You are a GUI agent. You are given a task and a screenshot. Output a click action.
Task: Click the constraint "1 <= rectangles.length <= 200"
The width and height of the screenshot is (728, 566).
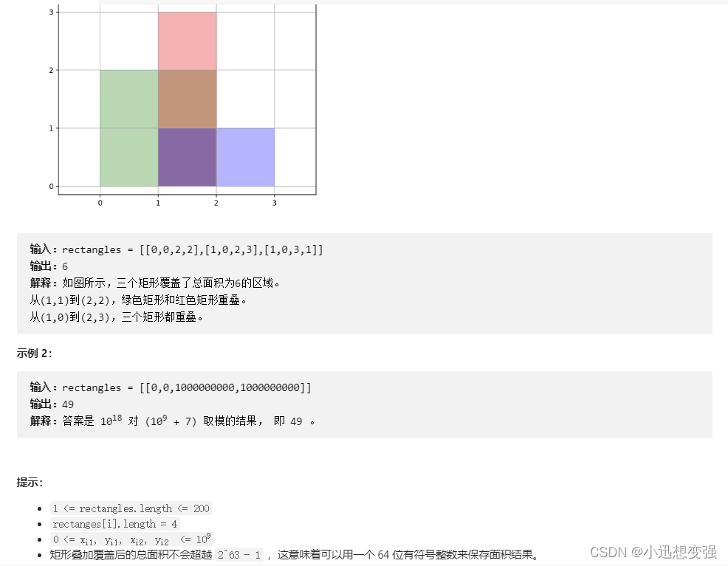[131, 508]
